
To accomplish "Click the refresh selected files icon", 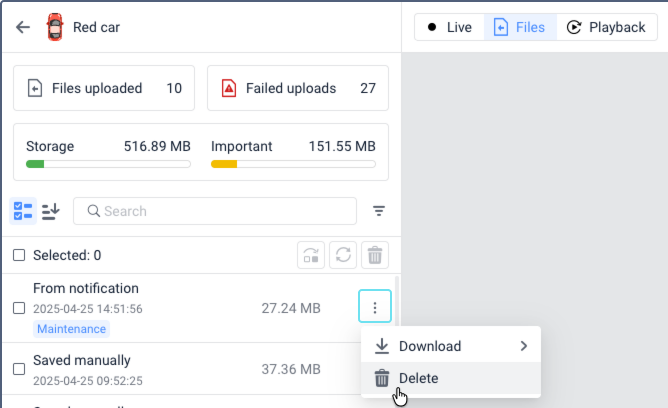I will [343, 255].
